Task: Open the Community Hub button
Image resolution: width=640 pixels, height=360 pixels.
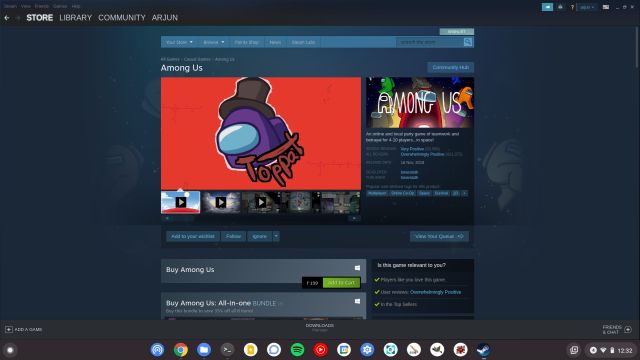Action: (x=451, y=67)
